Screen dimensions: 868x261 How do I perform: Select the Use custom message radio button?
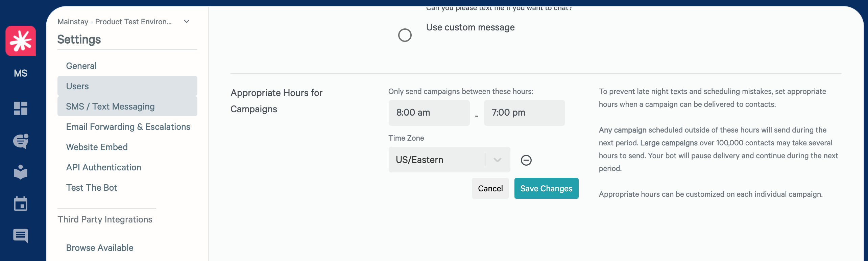coord(405,35)
